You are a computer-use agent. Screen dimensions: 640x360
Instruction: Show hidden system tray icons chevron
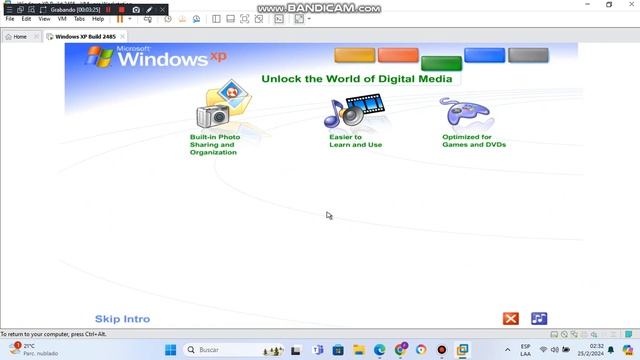[x=507, y=350]
